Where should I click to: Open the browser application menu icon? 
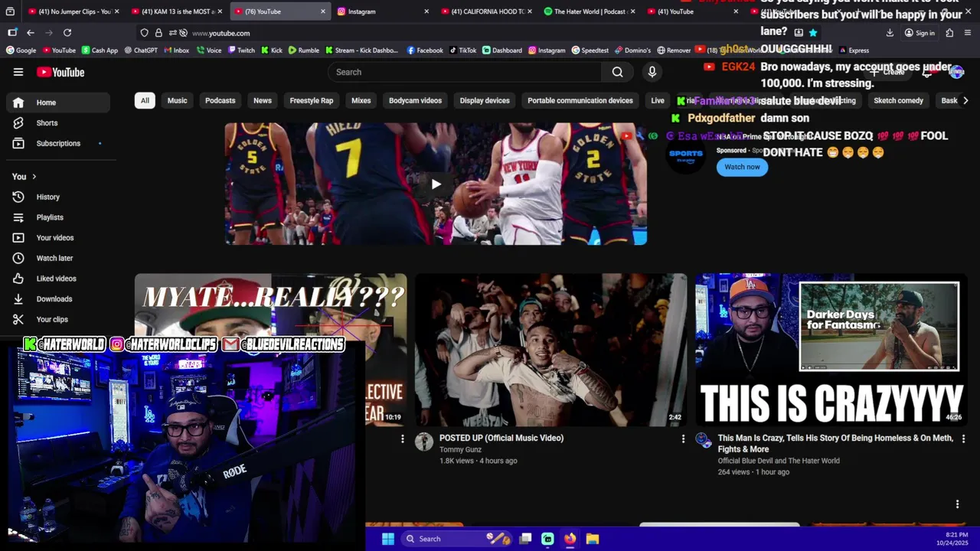pyautogui.click(x=968, y=33)
